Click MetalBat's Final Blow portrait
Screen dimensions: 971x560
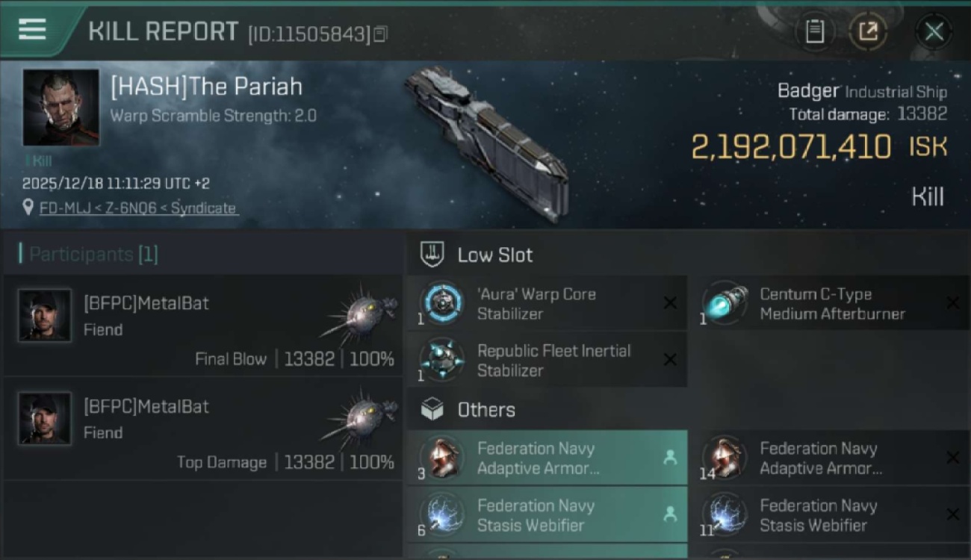pos(45,315)
